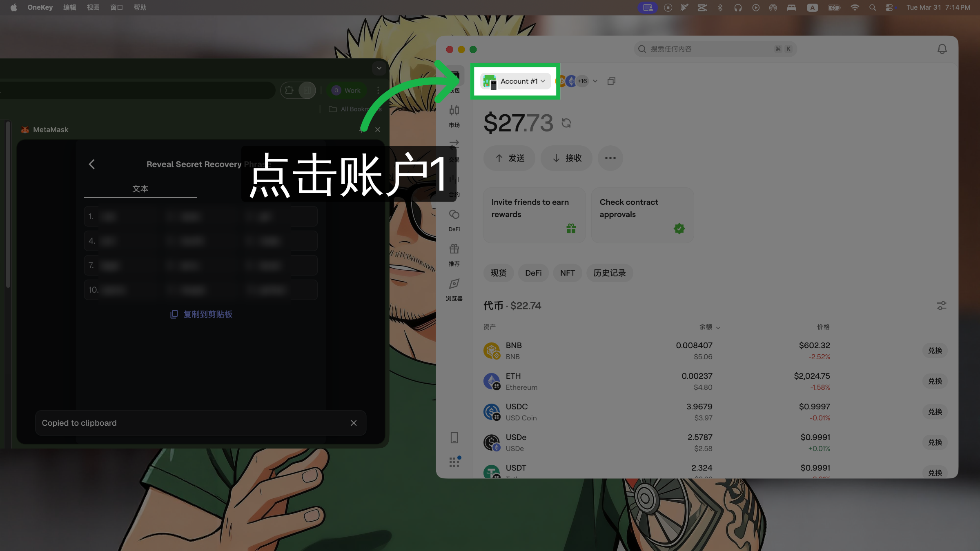Open the BNB token icon
The image size is (980, 551).
(x=492, y=351)
